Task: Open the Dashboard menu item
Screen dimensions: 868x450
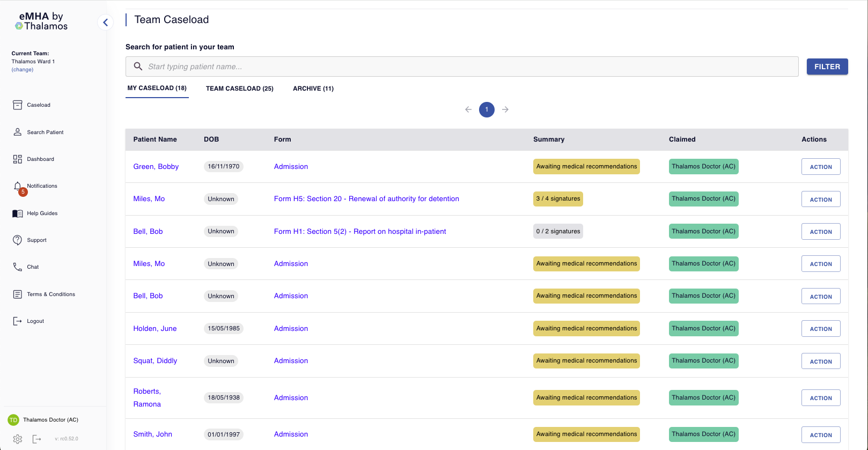Action: coord(41,159)
